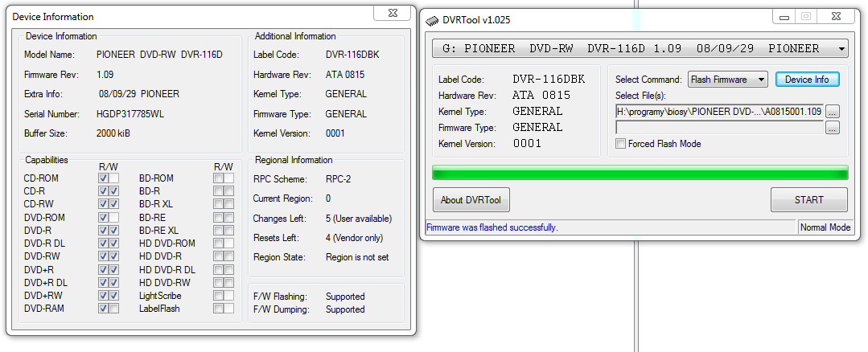Click Region State 'Region is not set'
This screenshot has width=868, height=352.
[x=357, y=257]
